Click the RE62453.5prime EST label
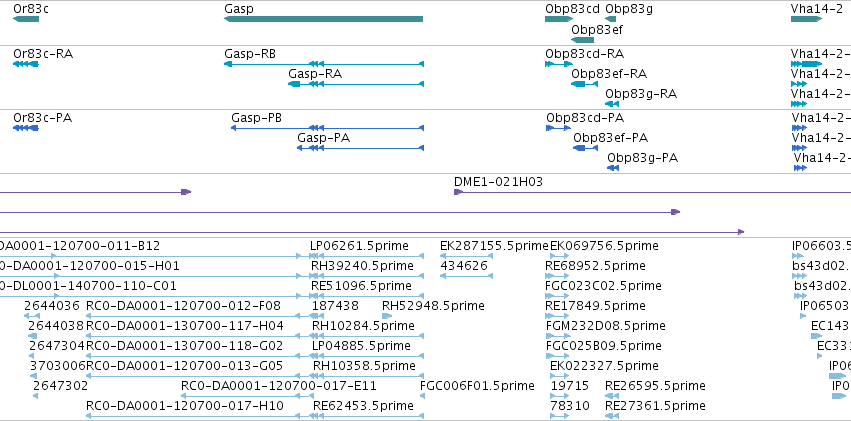Image resolution: width=851 pixels, height=421 pixels. pos(363,406)
